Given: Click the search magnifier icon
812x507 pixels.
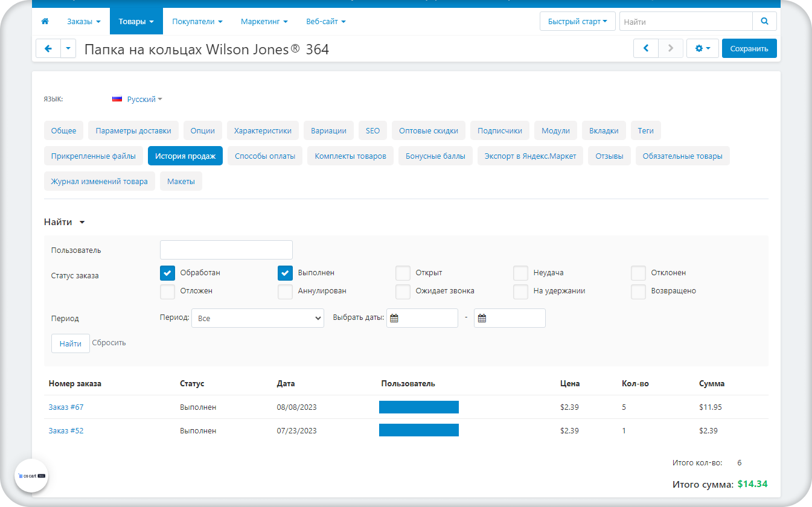Looking at the screenshot, I should point(764,21).
